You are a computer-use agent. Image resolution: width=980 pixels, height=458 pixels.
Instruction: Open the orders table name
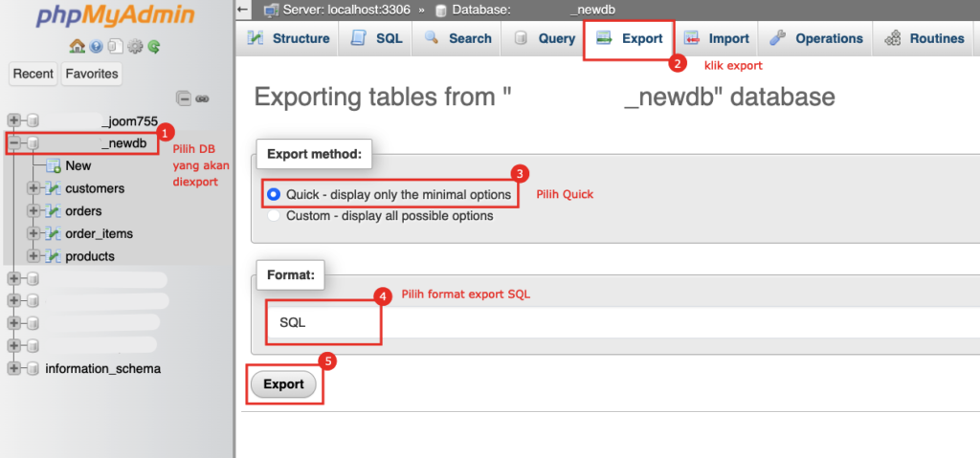click(84, 211)
